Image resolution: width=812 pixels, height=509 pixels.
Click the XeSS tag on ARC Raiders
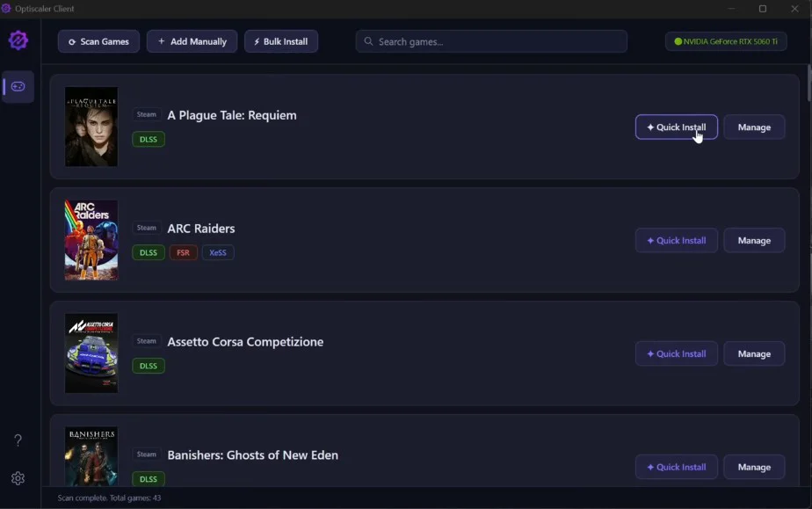pyautogui.click(x=218, y=252)
